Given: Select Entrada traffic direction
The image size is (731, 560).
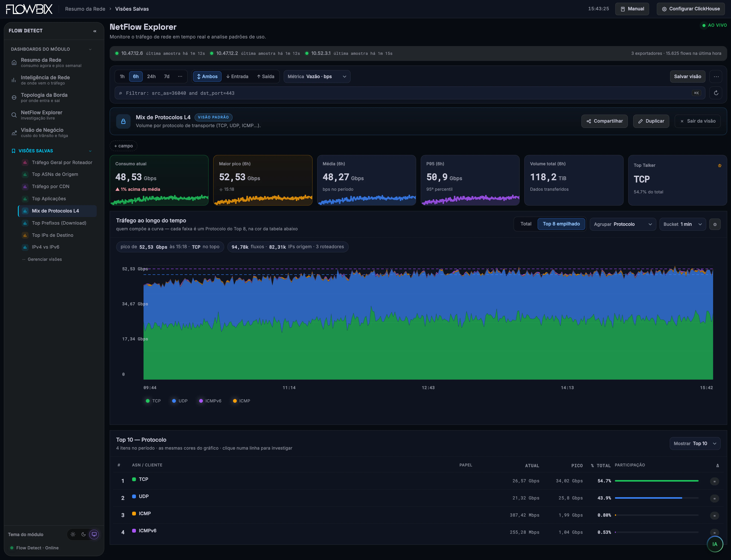Looking at the screenshot, I should click(237, 77).
